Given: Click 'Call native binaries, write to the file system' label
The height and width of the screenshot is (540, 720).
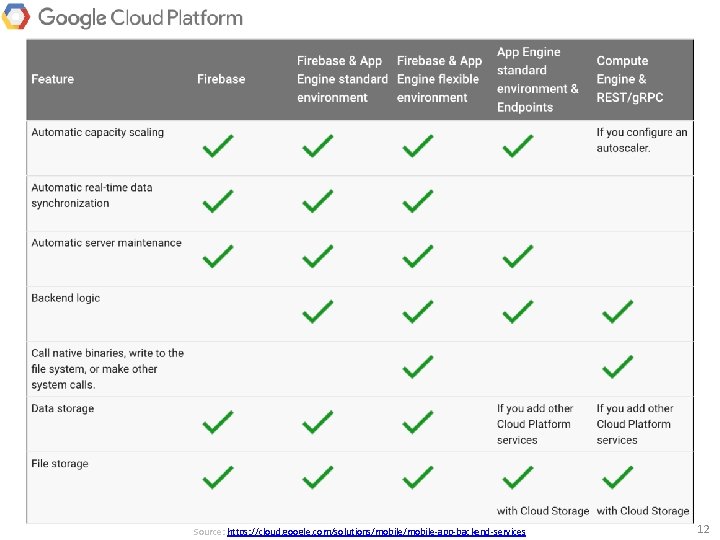Looking at the screenshot, I should (107, 369).
